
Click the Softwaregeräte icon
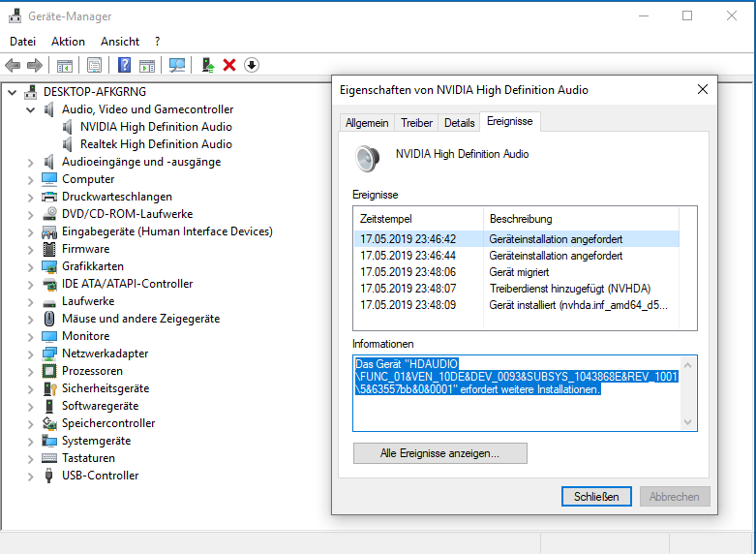click(49, 406)
